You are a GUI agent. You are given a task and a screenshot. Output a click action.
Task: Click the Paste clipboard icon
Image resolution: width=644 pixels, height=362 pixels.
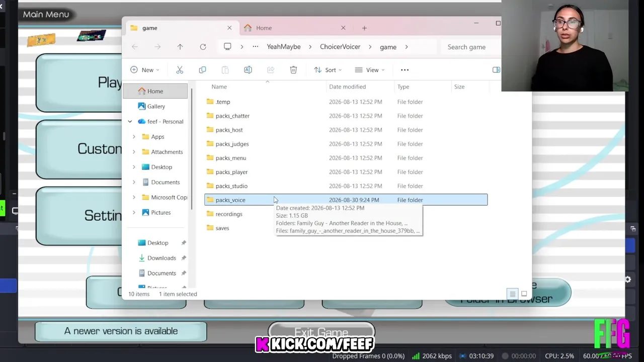tap(225, 70)
